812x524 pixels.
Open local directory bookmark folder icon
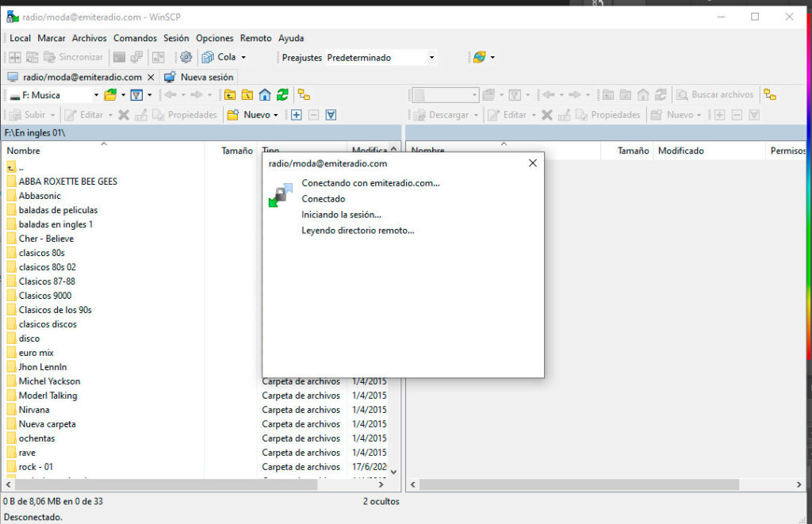pos(110,95)
